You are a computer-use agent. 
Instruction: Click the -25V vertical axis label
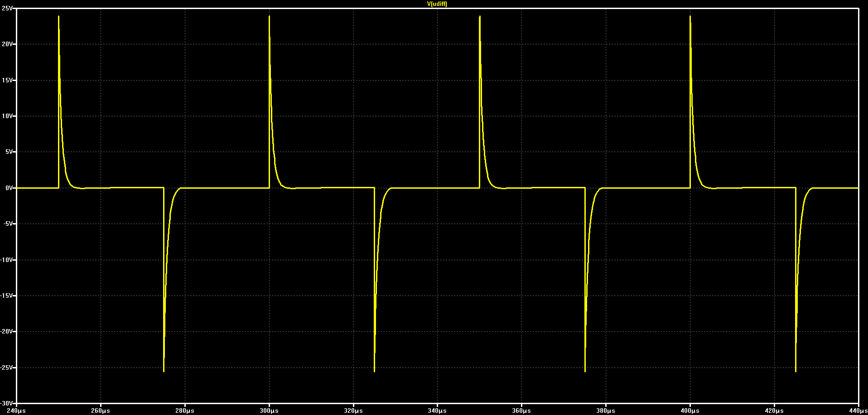(x=6, y=367)
